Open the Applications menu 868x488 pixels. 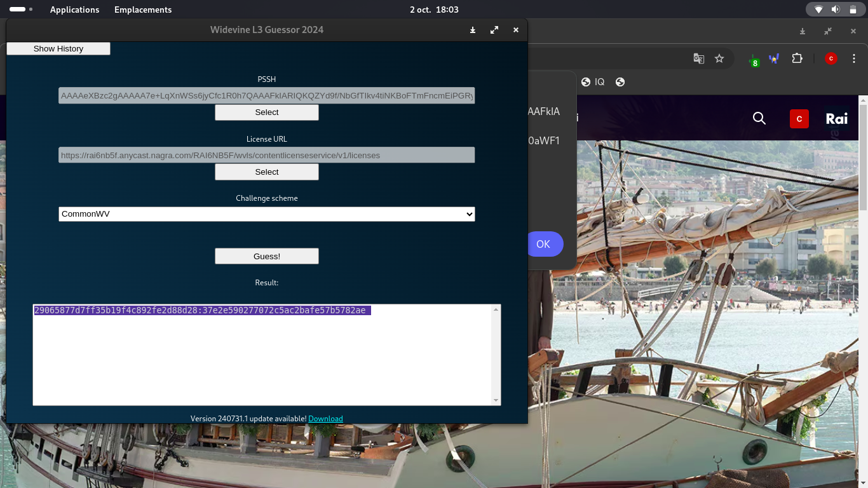pos(74,10)
